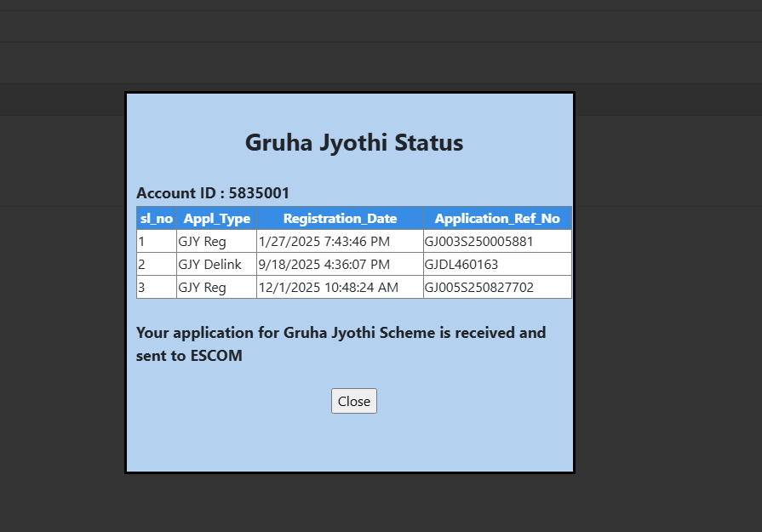
Task: Click the 'GJY Reg' cell in row 3
Action: [217, 287]
